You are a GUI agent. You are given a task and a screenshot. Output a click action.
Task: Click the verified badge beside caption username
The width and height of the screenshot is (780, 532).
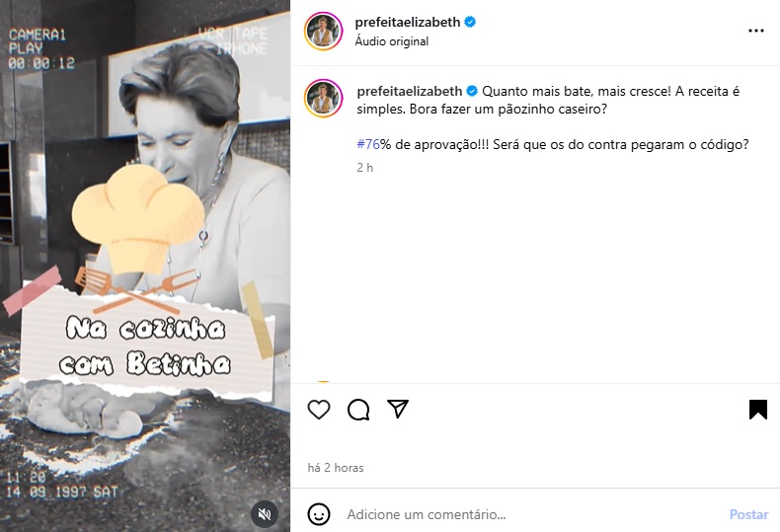tap(472, 91)
